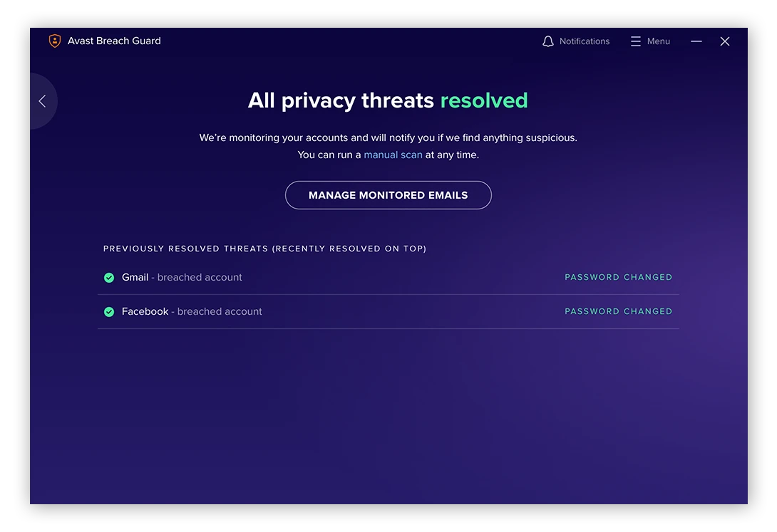Go back using the left edge chevron
The height and width of the screenshot is (532, 777).
(43, 100)
